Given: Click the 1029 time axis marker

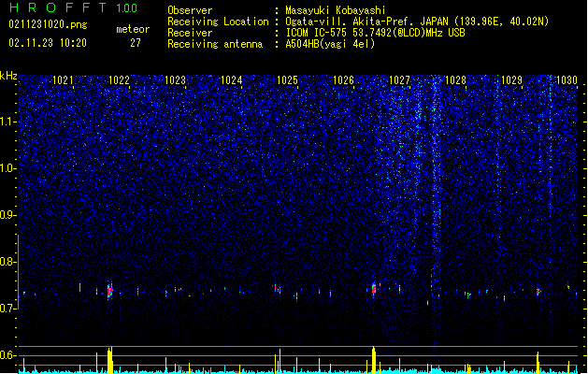Looking at the screenshot, I should tap(512, 80).
